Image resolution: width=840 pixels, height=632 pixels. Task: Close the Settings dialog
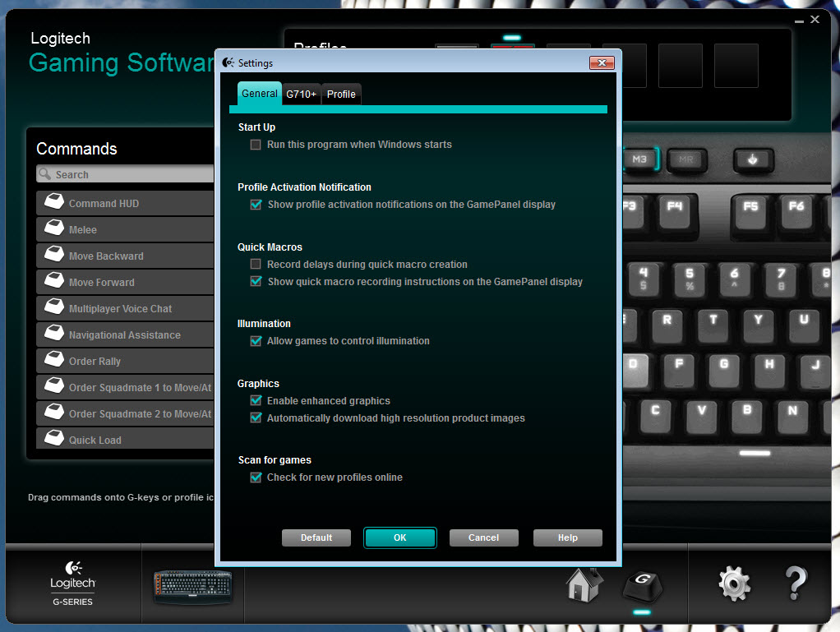602,62
